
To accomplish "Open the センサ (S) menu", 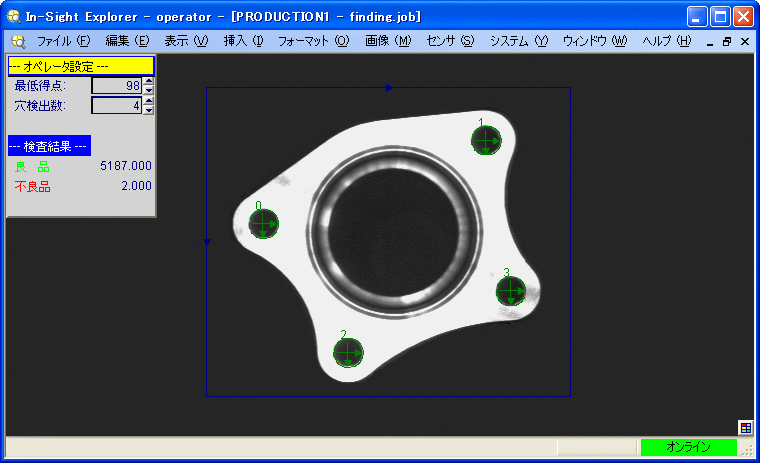I will coord(450,41).
